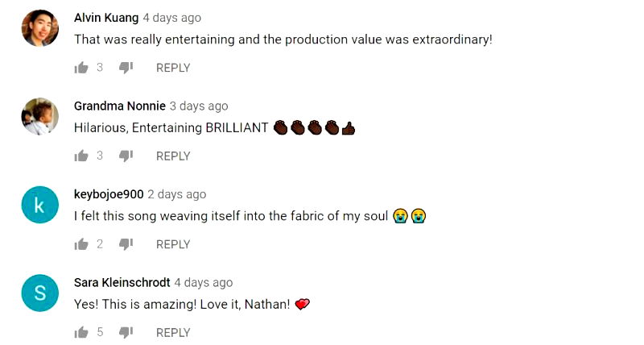The image size is (644, 345).
Task: Go to keybojoe900's channel name link
Action: [x=109, y=194]
